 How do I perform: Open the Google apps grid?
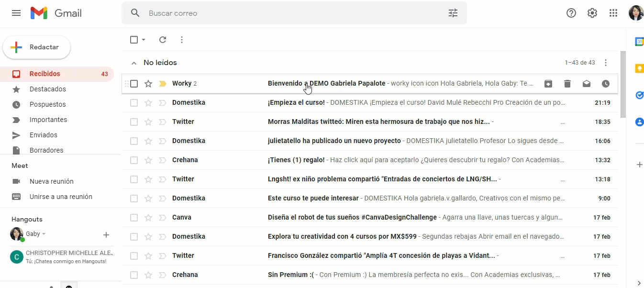click(x=613, y=13)
